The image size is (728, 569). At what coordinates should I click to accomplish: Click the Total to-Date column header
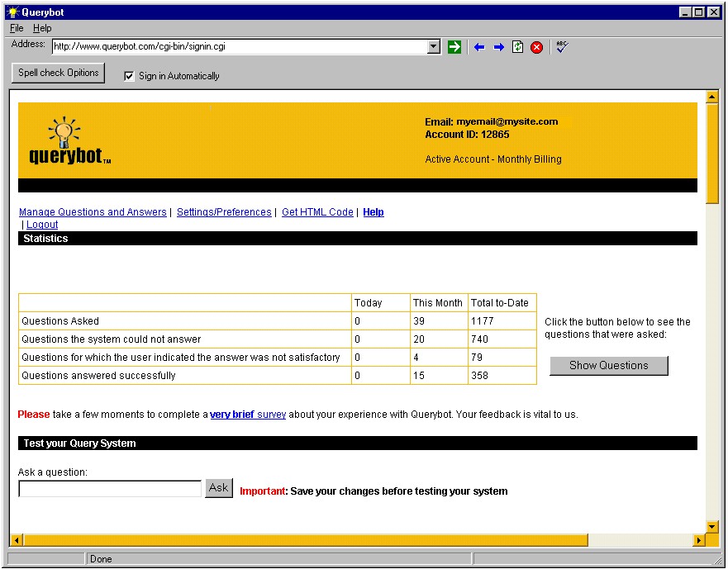pos(500,303)
